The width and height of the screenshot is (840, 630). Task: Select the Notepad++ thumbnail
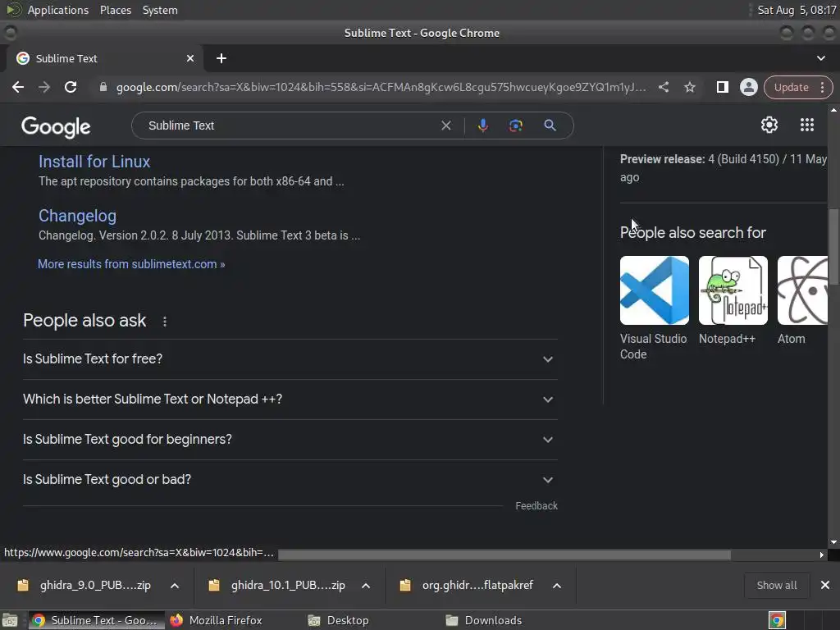[733, 290]
